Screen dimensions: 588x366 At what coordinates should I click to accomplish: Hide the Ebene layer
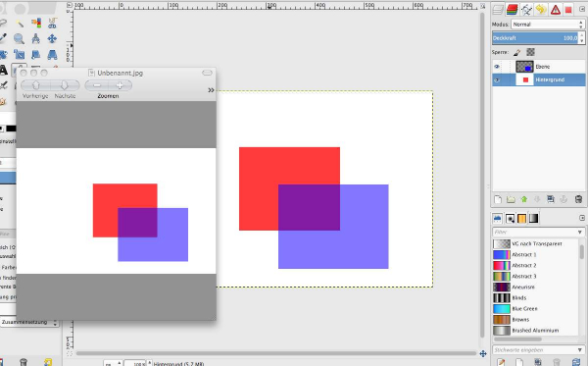[497, 67]
